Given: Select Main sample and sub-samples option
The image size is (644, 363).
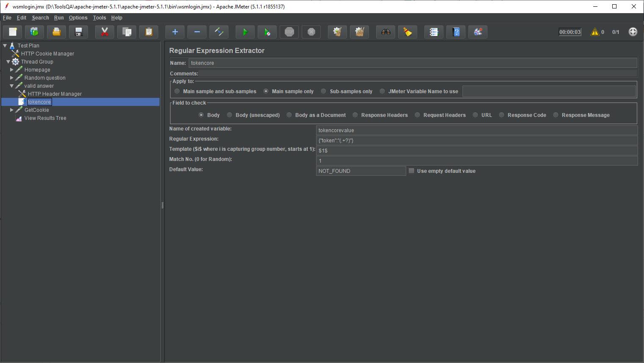Looking at the screenshot, I should (177, 91).
